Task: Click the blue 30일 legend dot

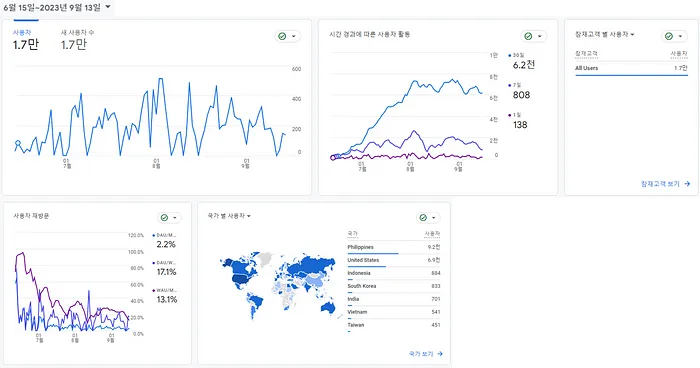Action: coord(510,55)
